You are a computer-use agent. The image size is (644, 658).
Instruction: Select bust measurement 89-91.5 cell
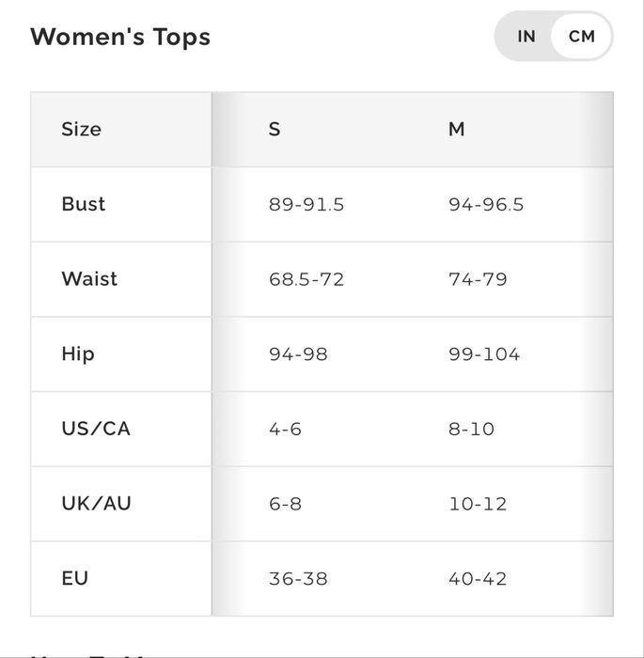(306, 205)
